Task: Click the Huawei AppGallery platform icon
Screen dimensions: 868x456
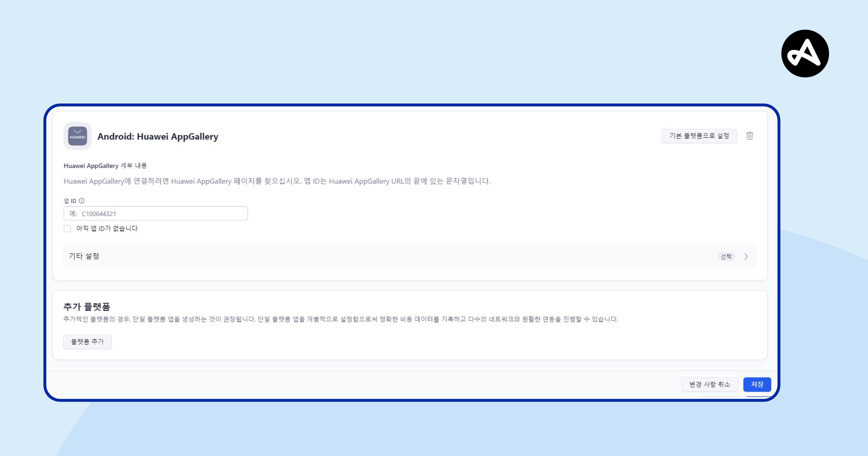Action: [77, 136]
